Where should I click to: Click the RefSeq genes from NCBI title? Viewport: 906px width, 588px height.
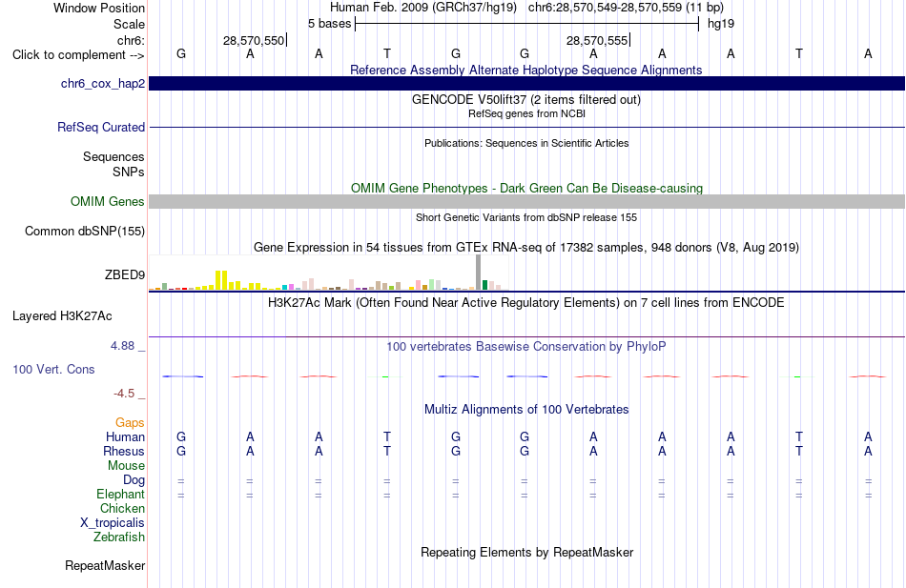(526, 113)
